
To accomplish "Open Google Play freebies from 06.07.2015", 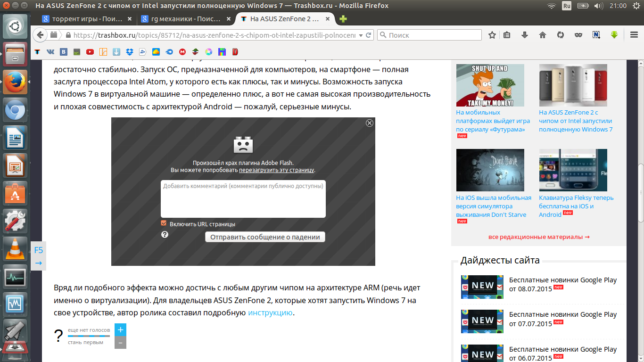I will tap(563, 354).
